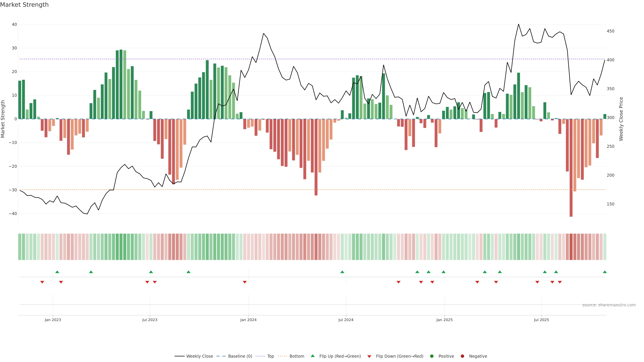Click the Flip Up (Red→Green) legend triangle
Viewport: 644px width, 362px height.
(x=312, y=356)
